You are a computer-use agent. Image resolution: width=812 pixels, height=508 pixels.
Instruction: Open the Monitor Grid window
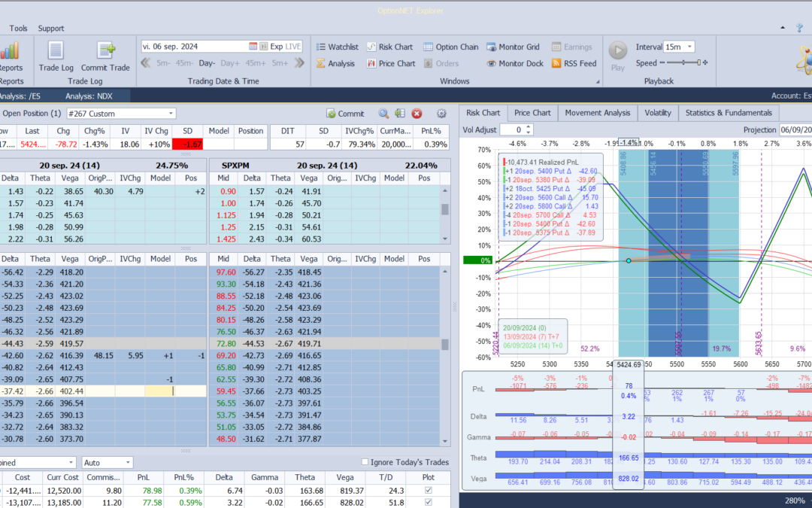click(x=514, y=47)
